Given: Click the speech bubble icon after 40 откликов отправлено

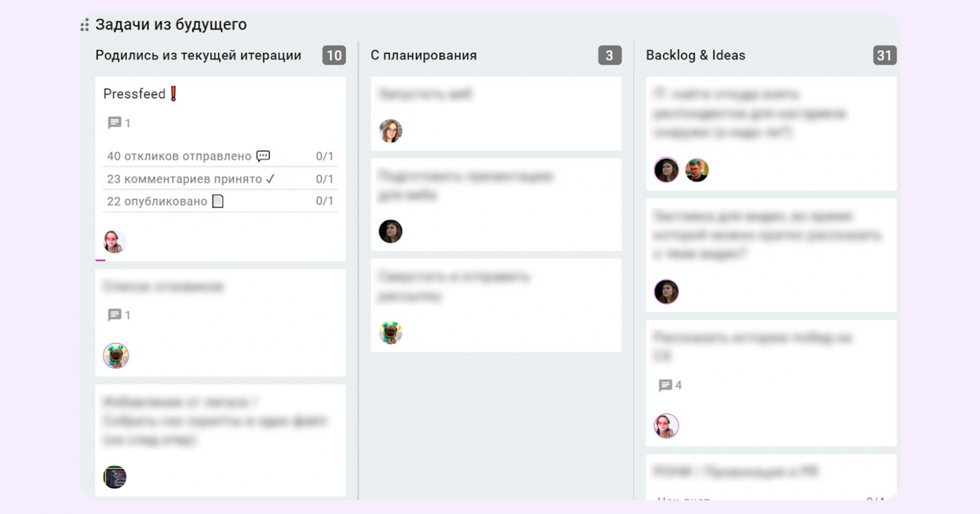Looking at the screenshot, I should point(263,156).
